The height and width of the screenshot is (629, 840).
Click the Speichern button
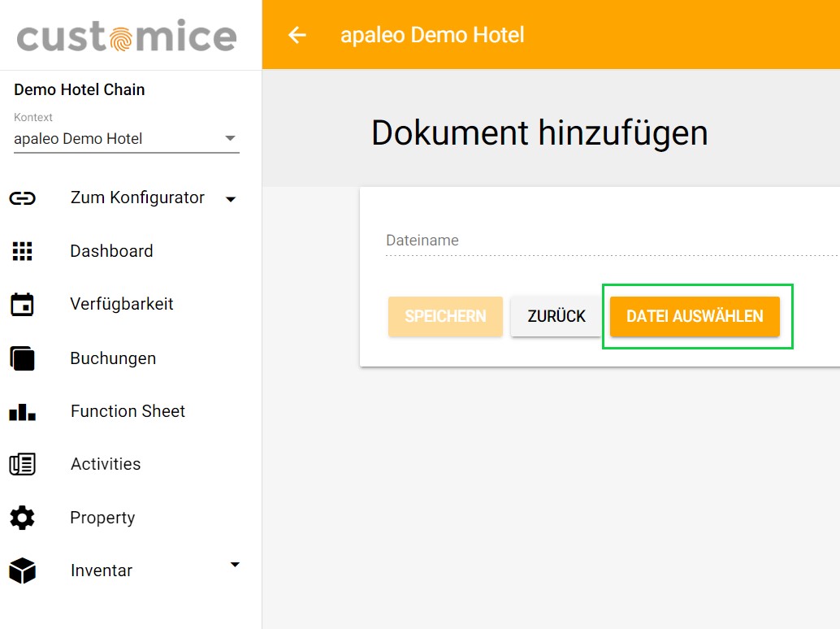click(445, 316)
